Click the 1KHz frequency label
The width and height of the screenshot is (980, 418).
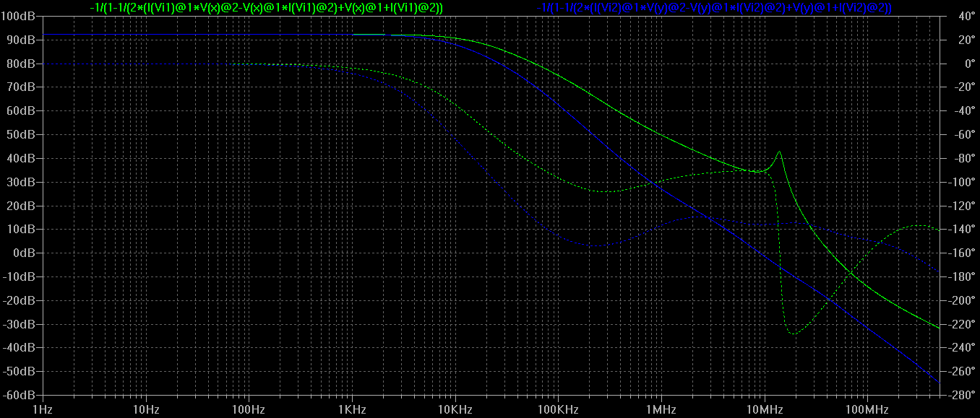click(x=352, y=410)
